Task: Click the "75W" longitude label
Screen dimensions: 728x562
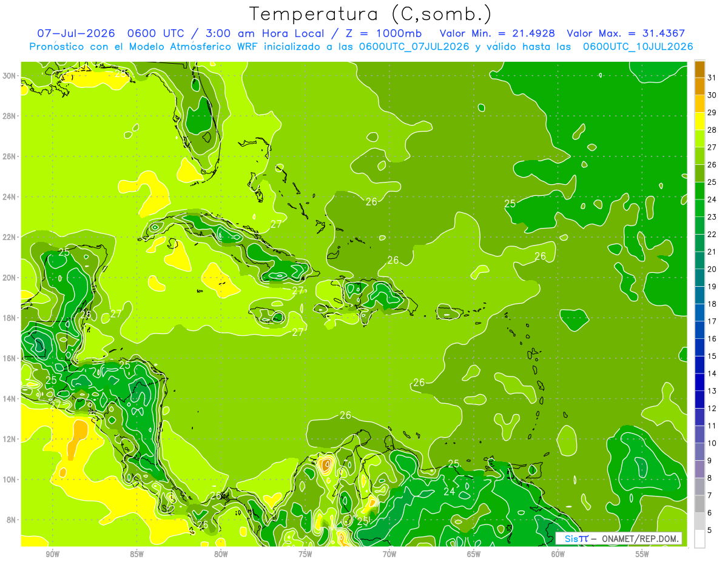Action: click(305, 554)
